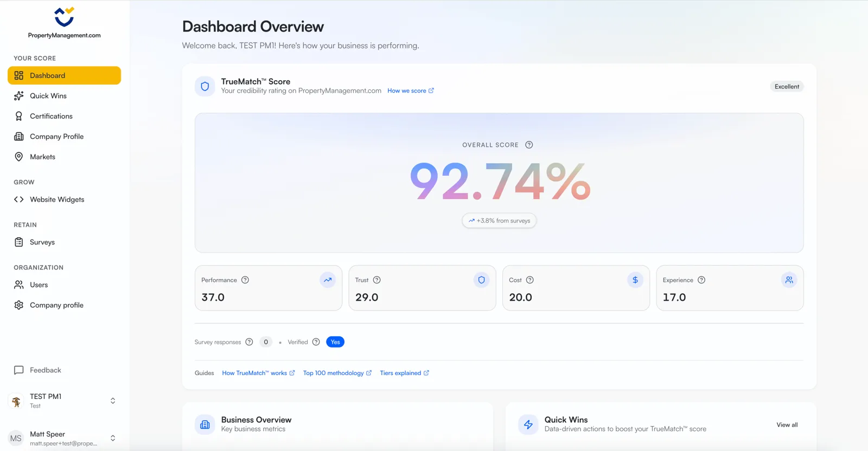Click the TrueMatch Score shield icon
Image resolution: width=868 pixels, height=451 pixels.
(x=205, y=86)
